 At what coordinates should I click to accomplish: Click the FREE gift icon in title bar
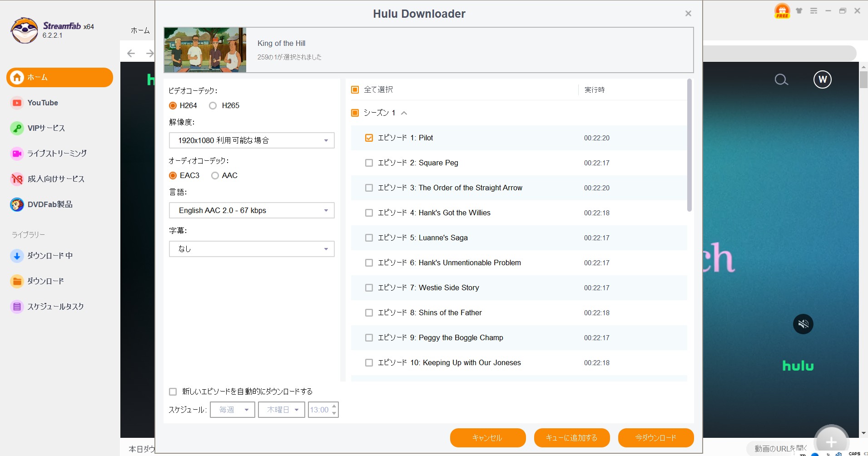tap(782, 10)
